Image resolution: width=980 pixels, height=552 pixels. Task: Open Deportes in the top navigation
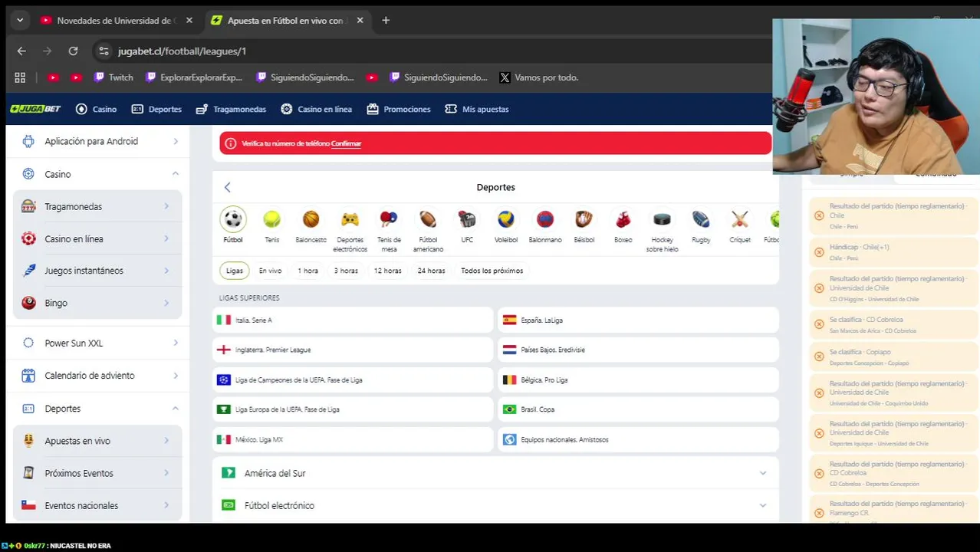tap(156, 109)
